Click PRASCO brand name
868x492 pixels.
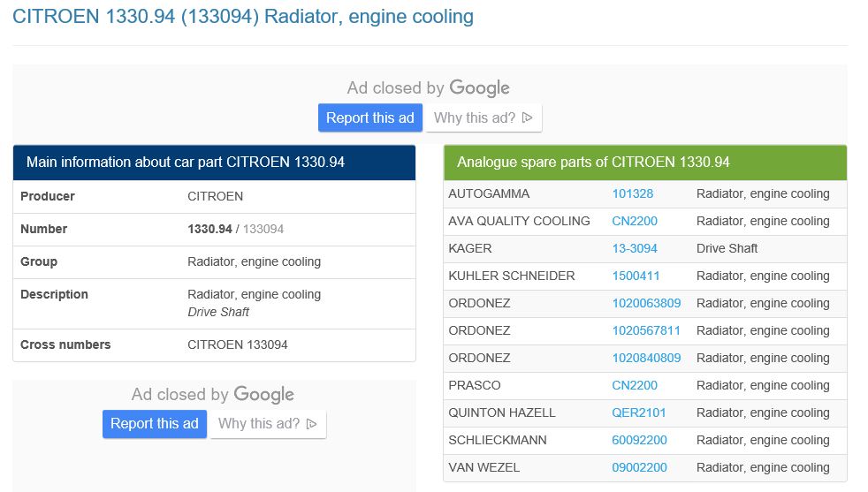[475, 385]
